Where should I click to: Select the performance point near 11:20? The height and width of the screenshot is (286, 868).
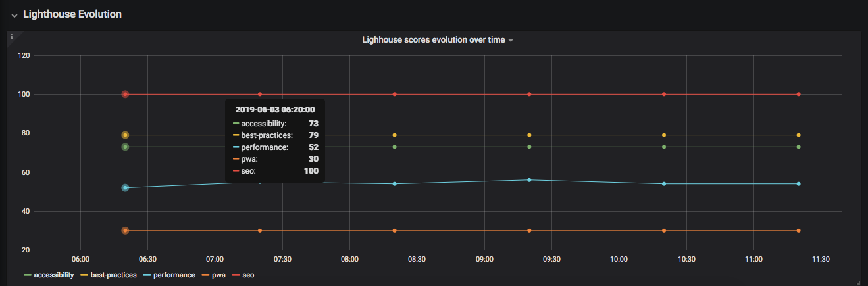coord(798,183)
